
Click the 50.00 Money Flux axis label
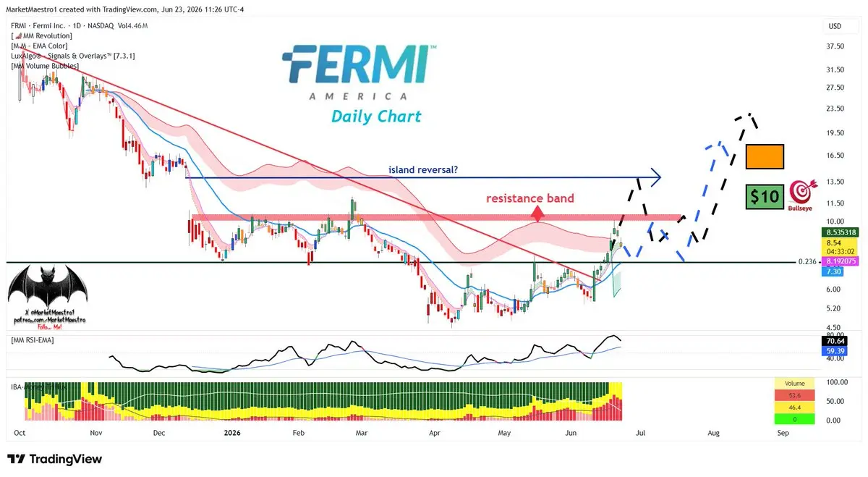[x=834, y=401]
